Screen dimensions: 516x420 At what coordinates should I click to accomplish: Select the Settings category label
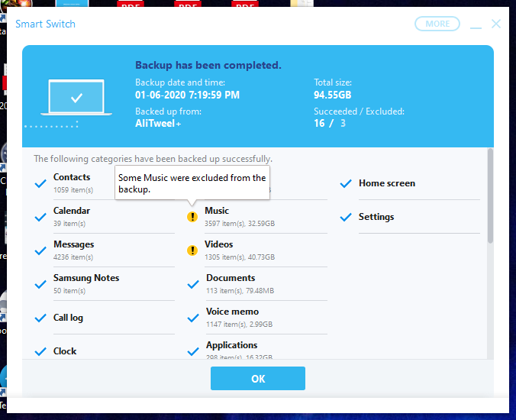click(x=376, y=217)
